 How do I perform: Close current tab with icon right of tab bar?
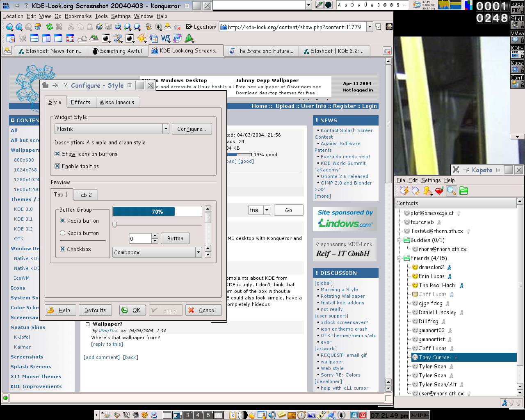(x=387, y=51)
